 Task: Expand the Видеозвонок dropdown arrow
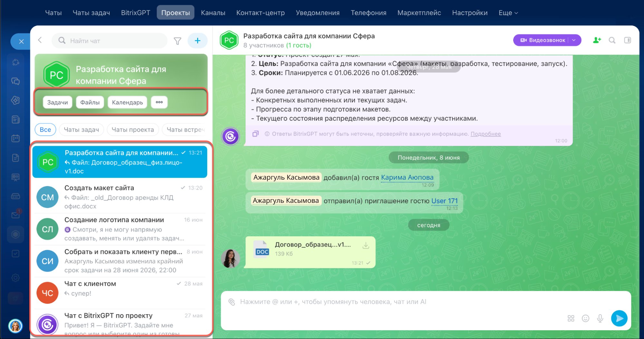tap(574, 40)
